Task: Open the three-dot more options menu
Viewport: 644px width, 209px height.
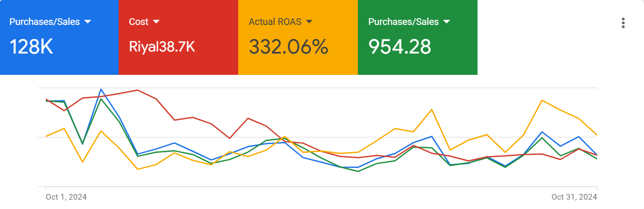Action: tap(623, 23)
